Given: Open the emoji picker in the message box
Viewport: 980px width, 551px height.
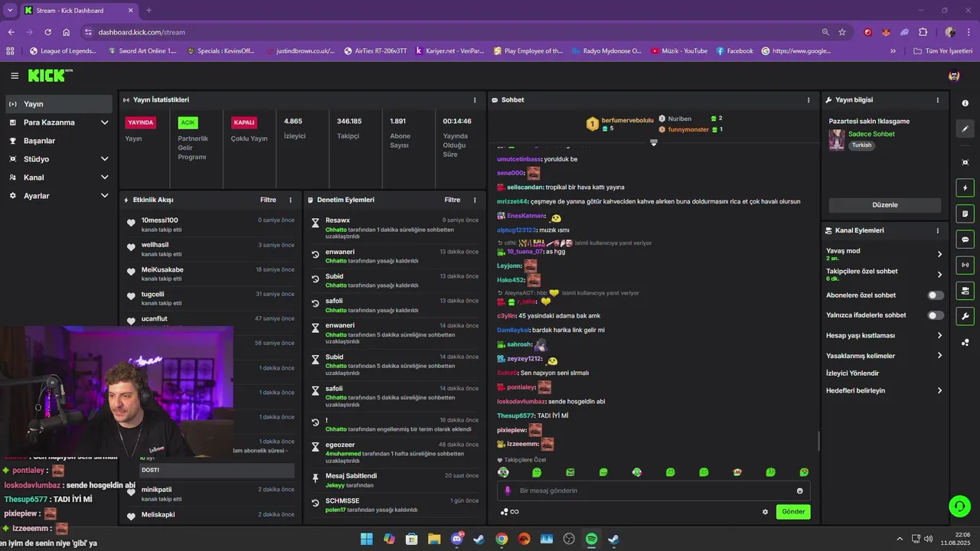Looking at the screenshot, I should 800,491.
